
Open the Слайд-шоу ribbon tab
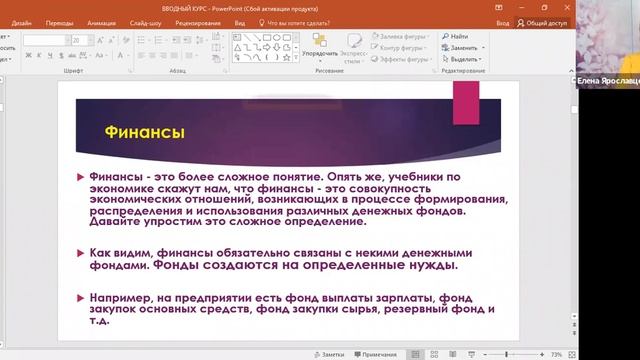click(x=145, y=23)
